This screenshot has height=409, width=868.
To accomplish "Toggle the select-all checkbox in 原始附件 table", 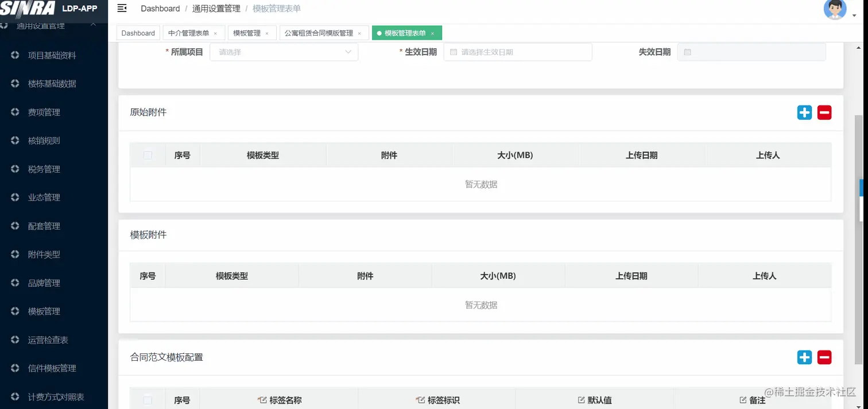I will pos(148,155).
